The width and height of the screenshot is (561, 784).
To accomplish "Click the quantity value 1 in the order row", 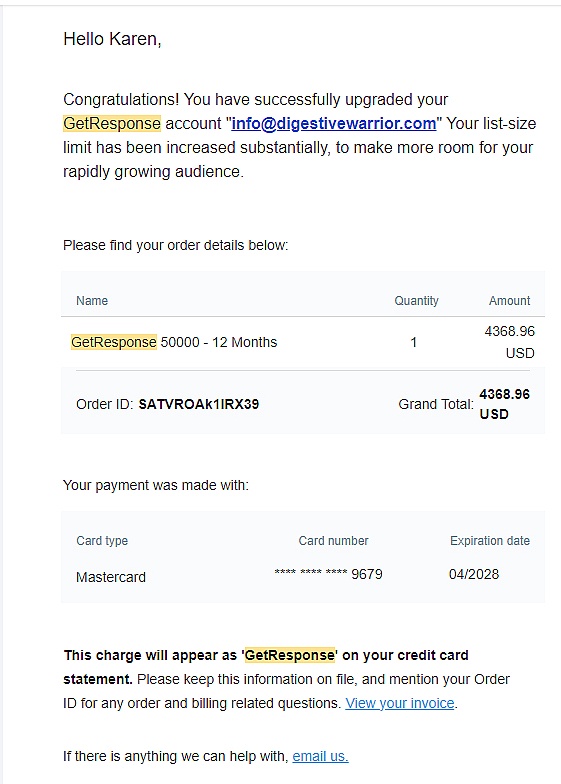I will tap(414, 342).
